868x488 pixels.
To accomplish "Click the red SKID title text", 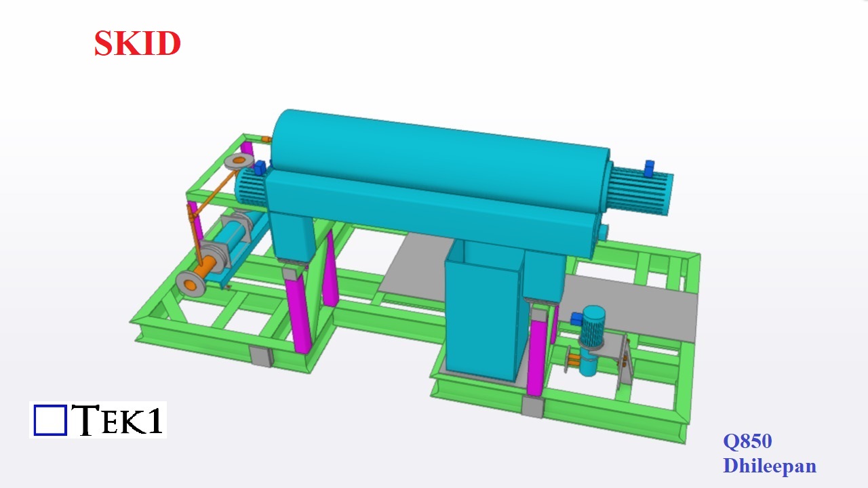I will click(138, 43).
